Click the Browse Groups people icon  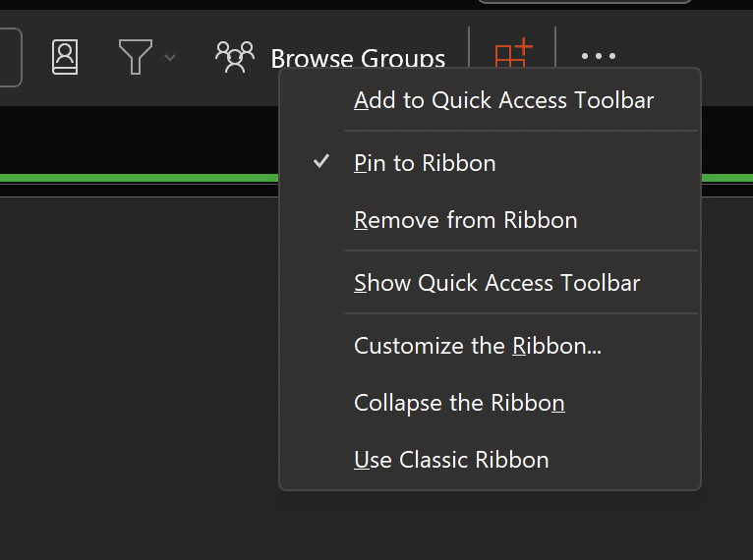pos(234,57)
